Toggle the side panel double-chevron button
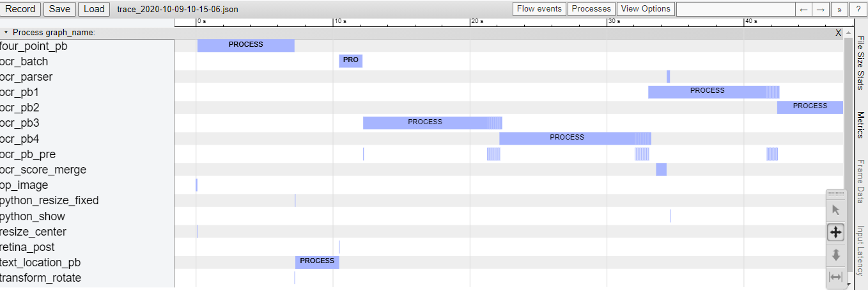Screen dimensions: 868x290 [839, 9]
